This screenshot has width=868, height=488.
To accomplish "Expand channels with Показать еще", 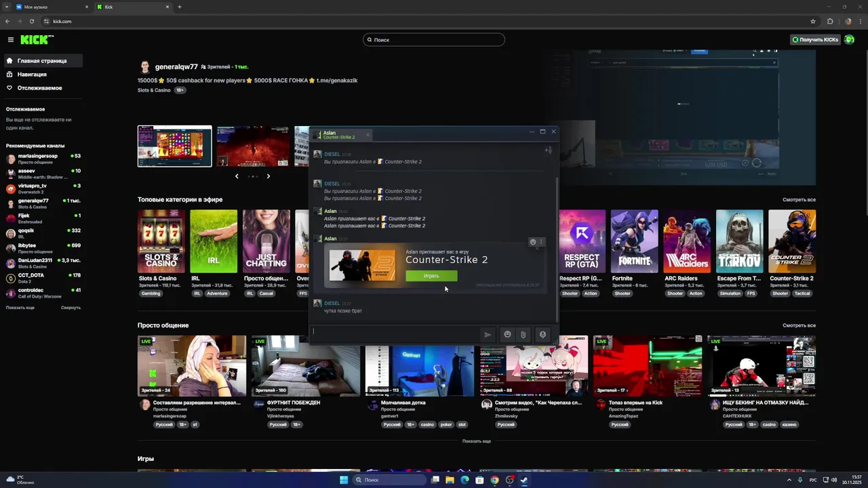I will [20, 308].
